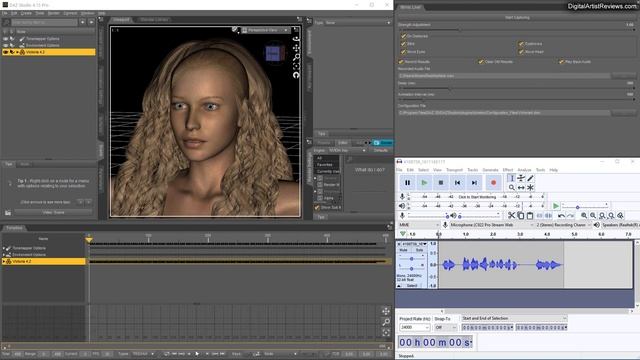The height and width of the screenshot is (360, 640).
Task: Click the Cut scissors icon in Audacity
Action: coord(511,216)
